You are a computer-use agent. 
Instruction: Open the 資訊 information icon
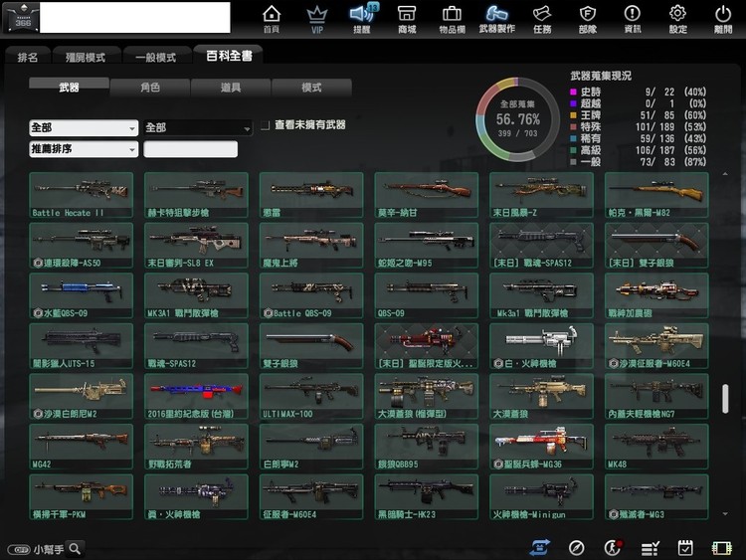(633, 19)
